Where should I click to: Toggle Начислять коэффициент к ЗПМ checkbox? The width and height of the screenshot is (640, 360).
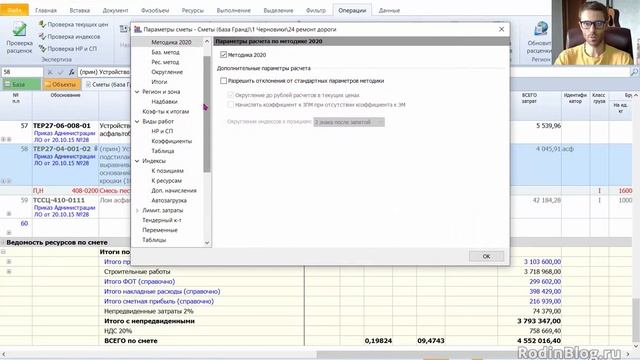(231, 105)
